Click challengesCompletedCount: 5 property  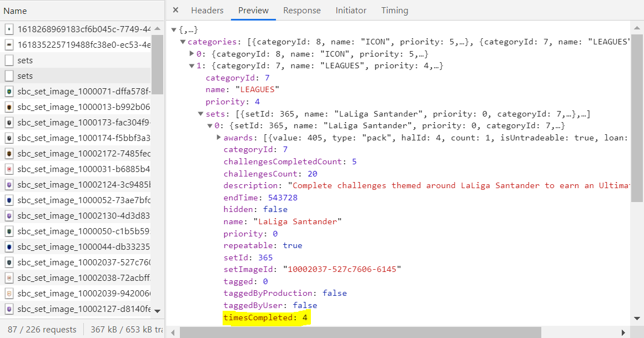point(290,162)
